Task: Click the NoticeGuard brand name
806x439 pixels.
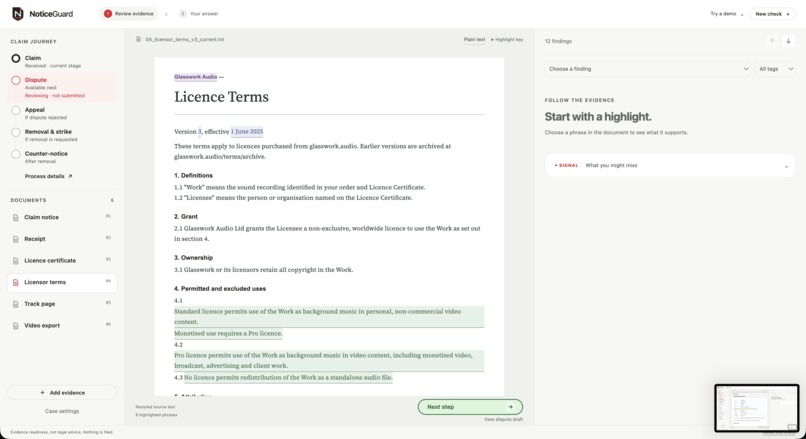Action: tap(51, 14)
